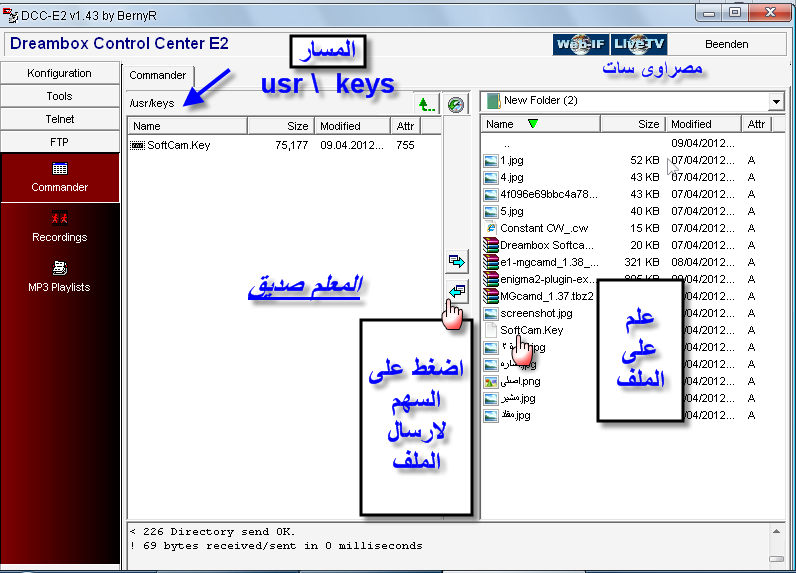Click the '226 Directory send OK' log line
Viewport: 796px width, 573px height.
[x=213, y=531]
